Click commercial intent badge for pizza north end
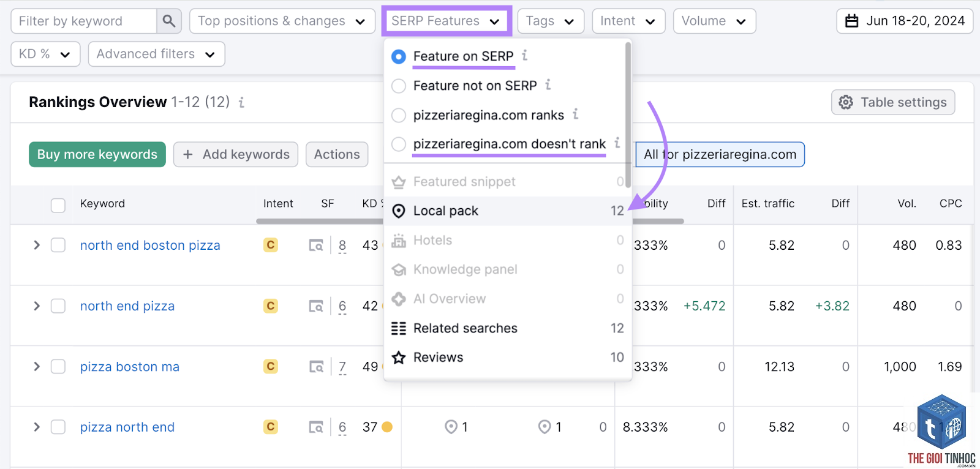The image size is (980, 469). coord(271,427)
